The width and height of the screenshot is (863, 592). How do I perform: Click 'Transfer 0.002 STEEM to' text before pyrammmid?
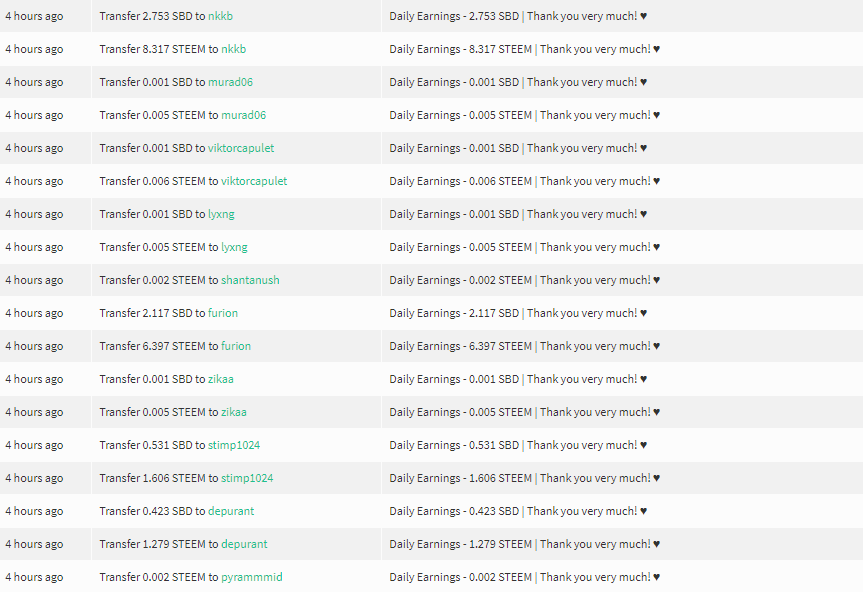[x=159, y=577]
